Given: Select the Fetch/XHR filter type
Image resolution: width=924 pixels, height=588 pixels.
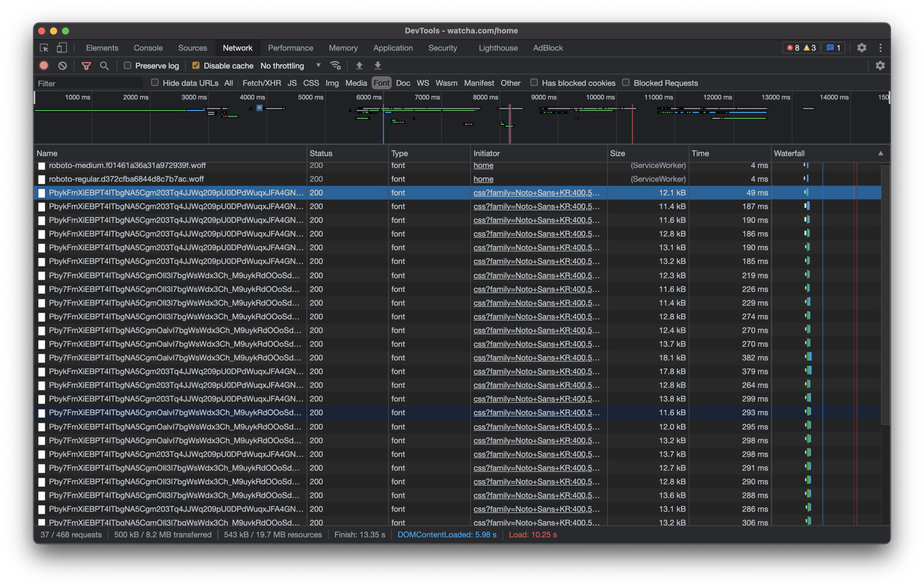Looking at the screenshot, I should tap(262, 83).
